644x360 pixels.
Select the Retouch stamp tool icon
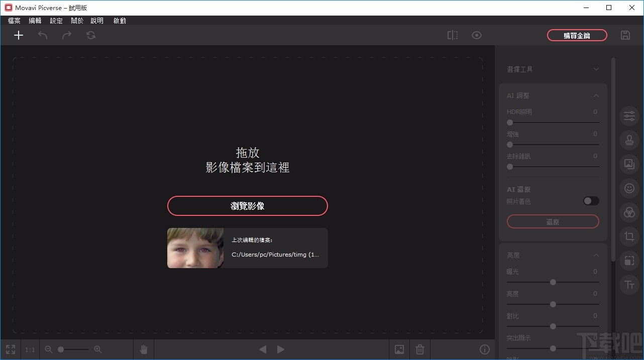[x=629, y=140]
